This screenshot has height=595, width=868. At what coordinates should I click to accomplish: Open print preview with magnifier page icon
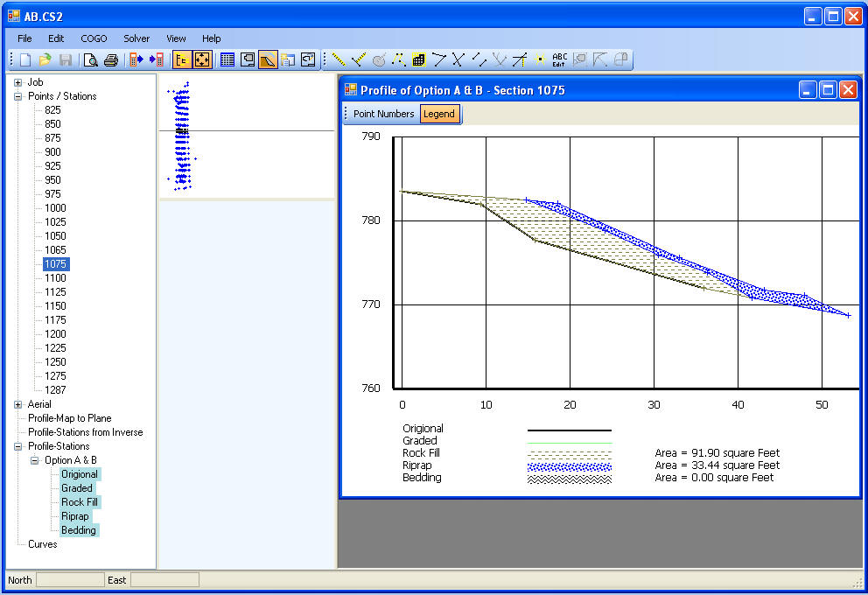90,59
